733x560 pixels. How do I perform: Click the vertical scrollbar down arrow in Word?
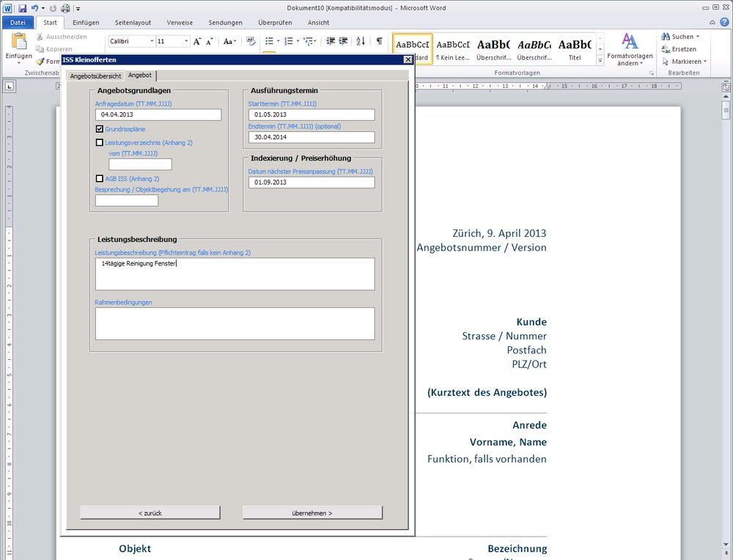(x=726, y=545)
